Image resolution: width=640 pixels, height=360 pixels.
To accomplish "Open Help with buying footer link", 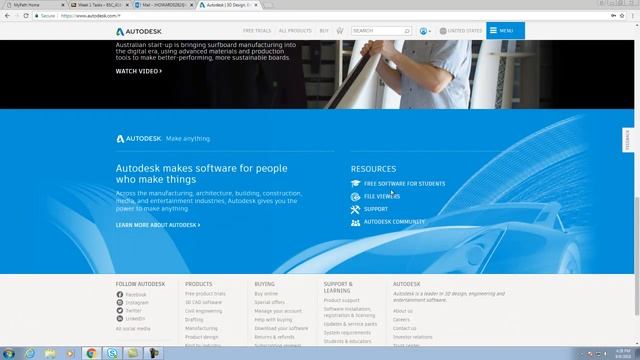I will coord(273,320).
